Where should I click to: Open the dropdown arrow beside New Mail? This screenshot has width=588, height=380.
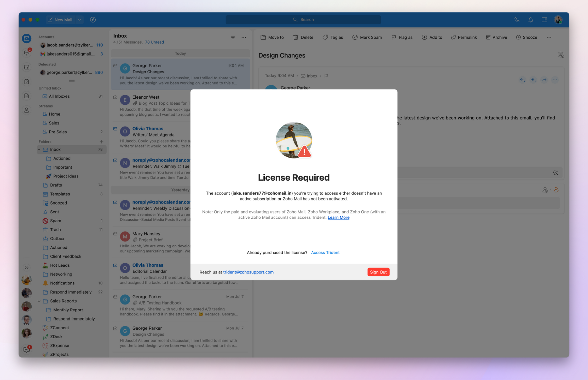point(79,20)
